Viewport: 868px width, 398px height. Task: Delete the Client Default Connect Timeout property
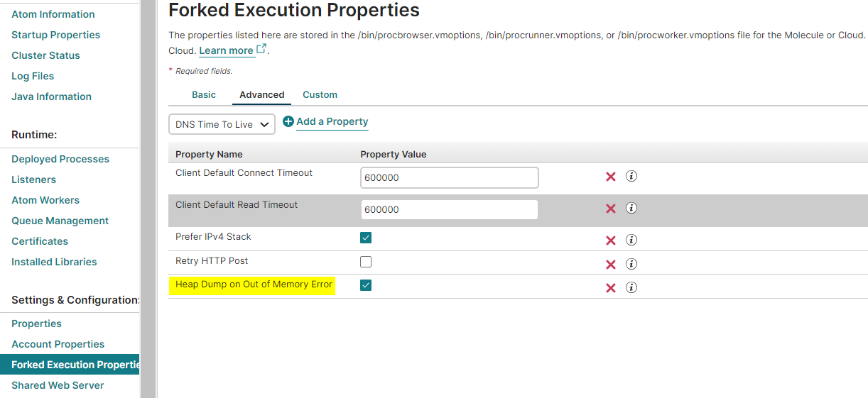point(610,177)
